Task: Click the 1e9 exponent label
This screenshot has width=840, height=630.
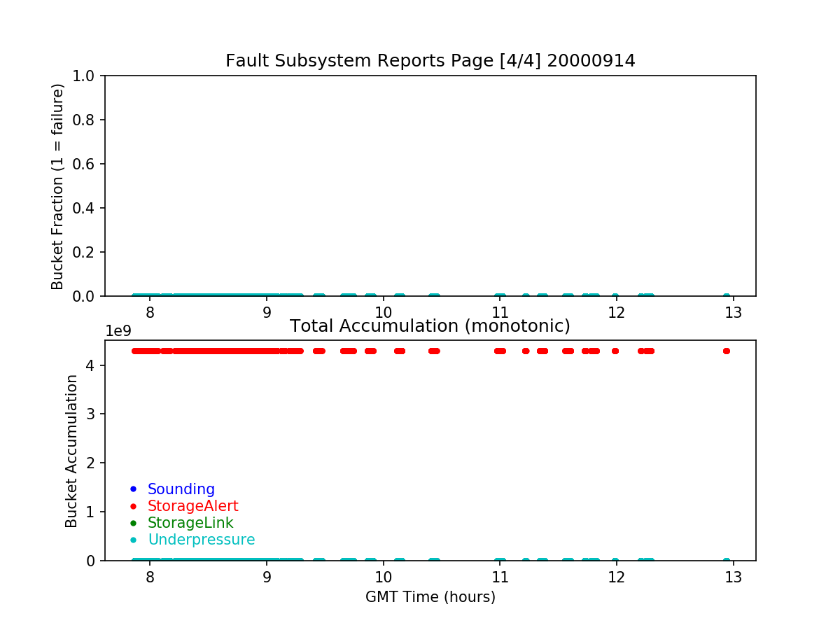Action: (118, 331)
